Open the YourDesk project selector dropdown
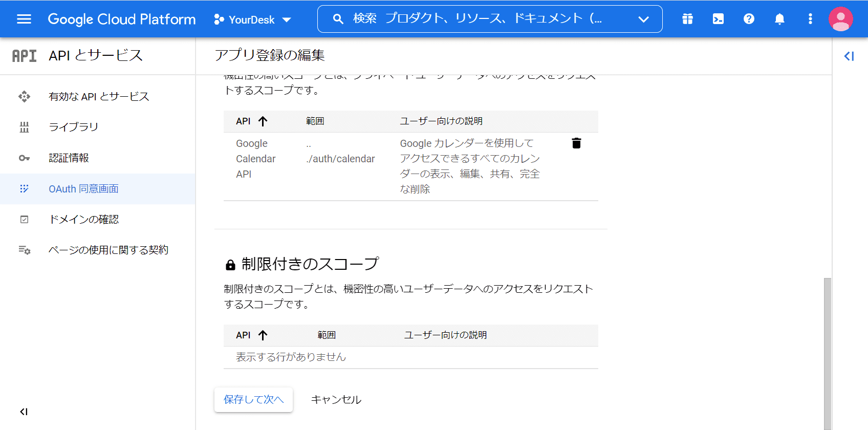This screenshot has width=868, height=430. click(253, 19)
